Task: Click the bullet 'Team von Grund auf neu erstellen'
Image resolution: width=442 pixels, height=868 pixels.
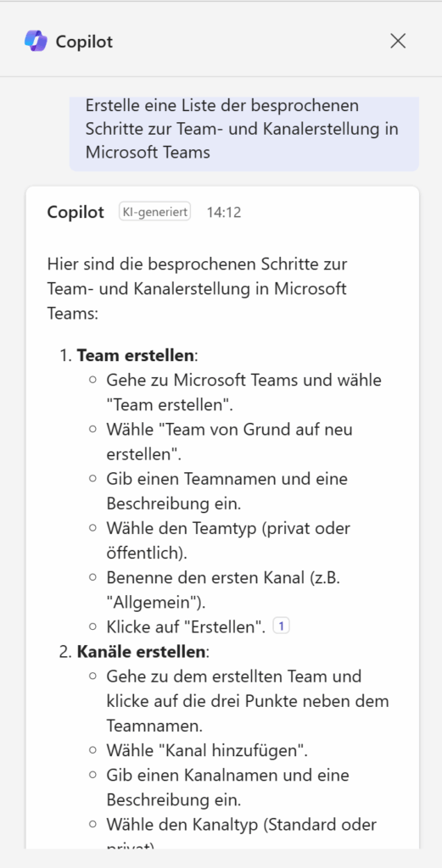Action: pos(229,442)
